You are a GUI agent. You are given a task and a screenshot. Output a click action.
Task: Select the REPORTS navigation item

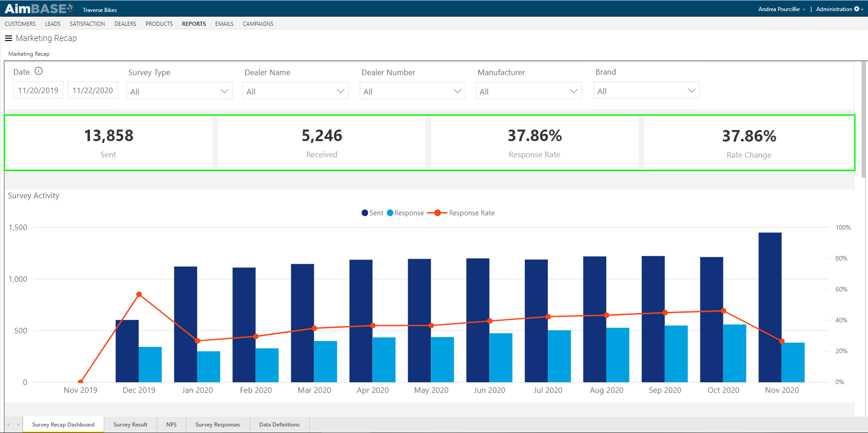click(194, 24)
